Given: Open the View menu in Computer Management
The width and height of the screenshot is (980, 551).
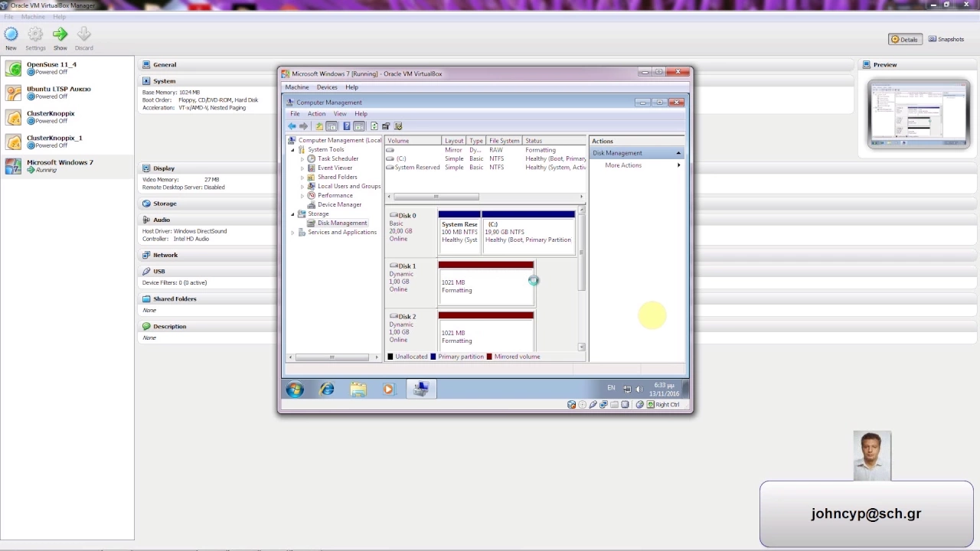Looking at the screenshot, I should (x=340, y=114).
